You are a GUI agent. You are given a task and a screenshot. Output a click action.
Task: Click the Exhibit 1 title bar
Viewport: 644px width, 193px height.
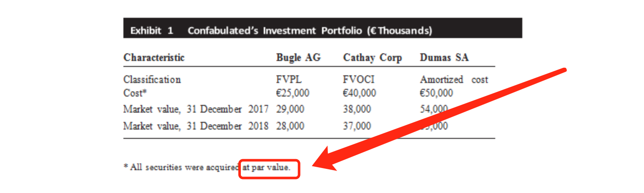tap(322, 28)
